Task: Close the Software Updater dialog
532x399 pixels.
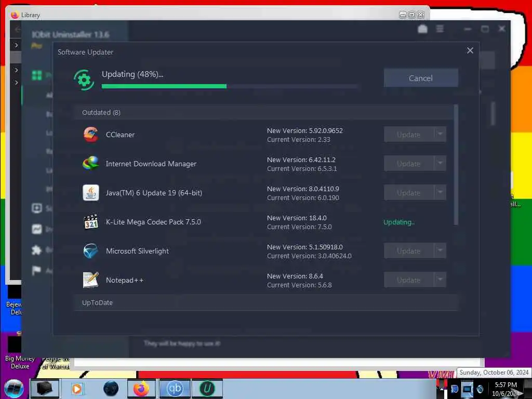Action: point(470,50)
